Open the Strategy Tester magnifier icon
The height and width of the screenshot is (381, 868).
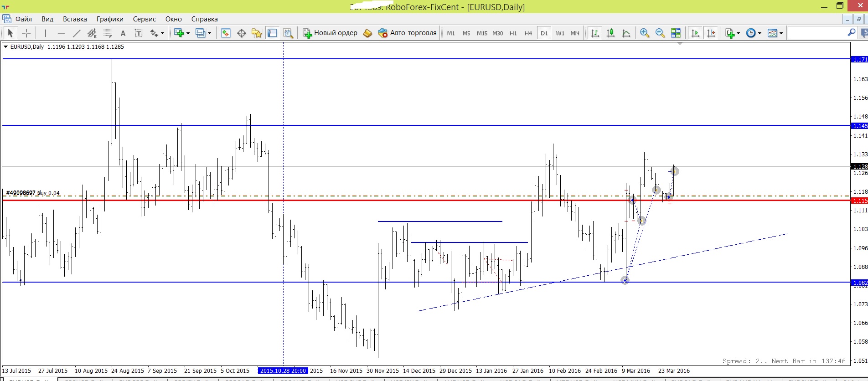(x=288, y=33)
